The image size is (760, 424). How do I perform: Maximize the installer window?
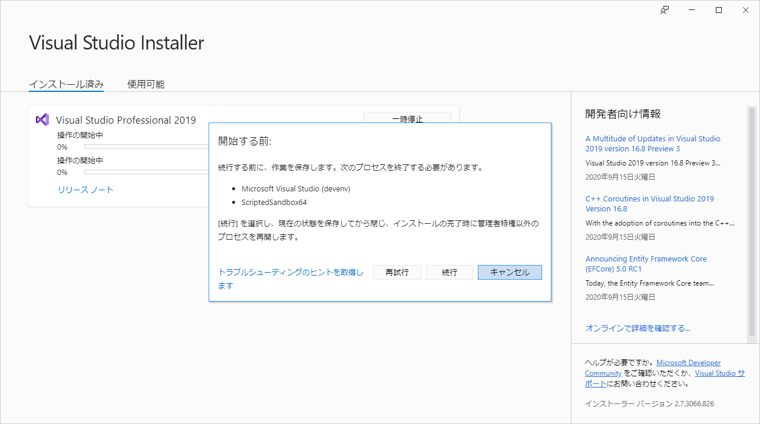coord(719,10)
